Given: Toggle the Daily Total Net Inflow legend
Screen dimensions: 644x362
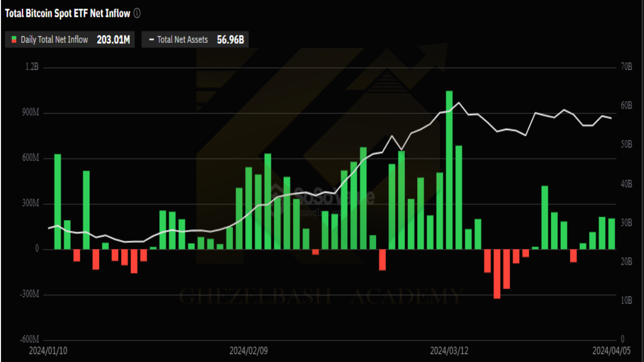Looking at the screenshot, I should 70,40.
